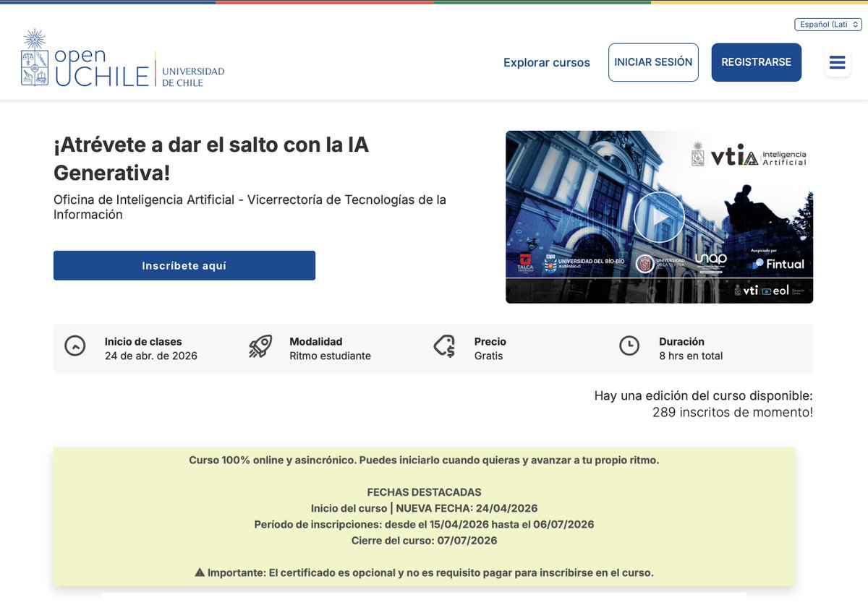Click the hamburger menu icon
Image resolution: width=868 pixels, height=605 pixels.
(x=837, y=63)
